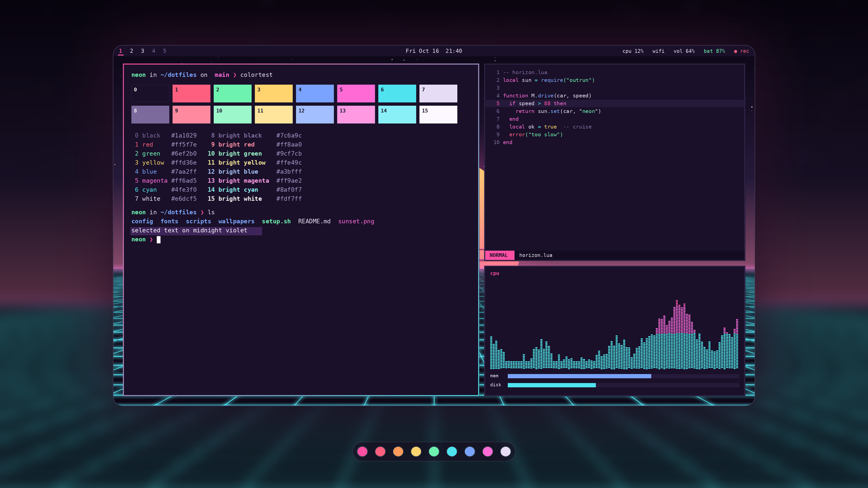Screen dimensions: 868x488
Task: Click the yellow dot in bottom palette
Action: pyautogui.click(x=416, y=452)
